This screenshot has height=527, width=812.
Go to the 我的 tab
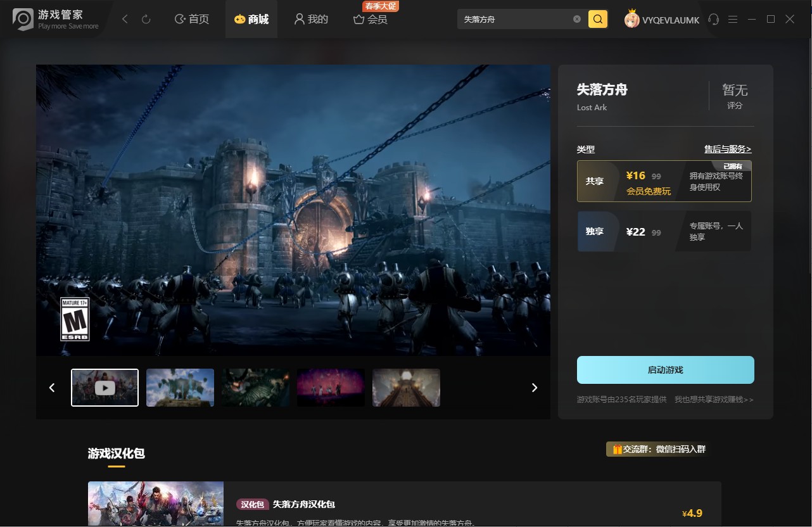coord(311,20)
